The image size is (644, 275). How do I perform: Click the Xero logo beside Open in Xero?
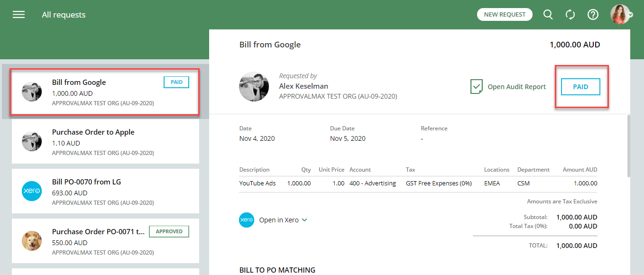click(247, 220)
